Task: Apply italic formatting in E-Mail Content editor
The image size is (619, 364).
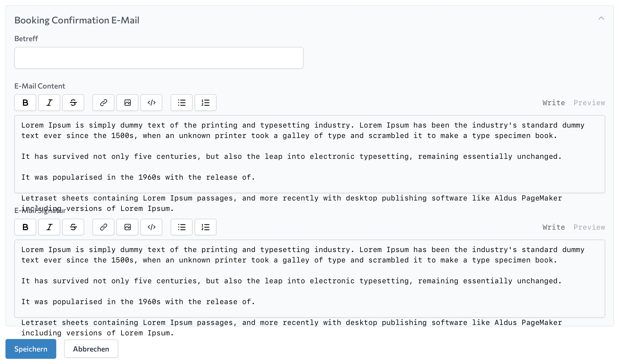Action: 49,103
